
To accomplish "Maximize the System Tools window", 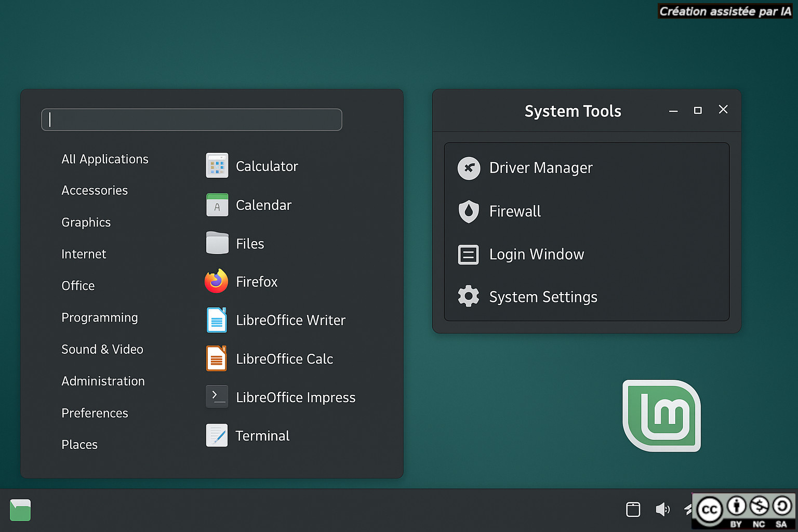I will [698, 110].
